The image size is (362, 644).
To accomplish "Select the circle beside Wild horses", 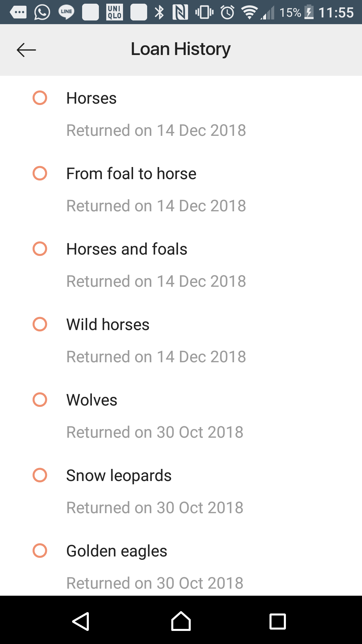I will (40, 324).
